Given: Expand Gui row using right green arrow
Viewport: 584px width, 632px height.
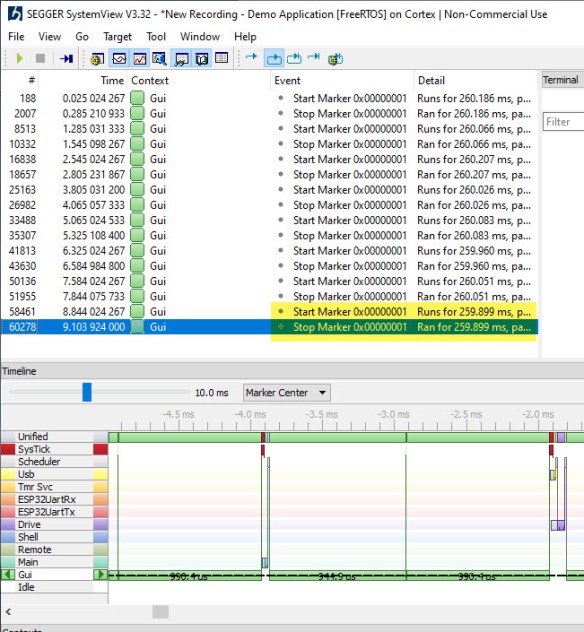Looking at the screenshot, I should coord(101,574).
